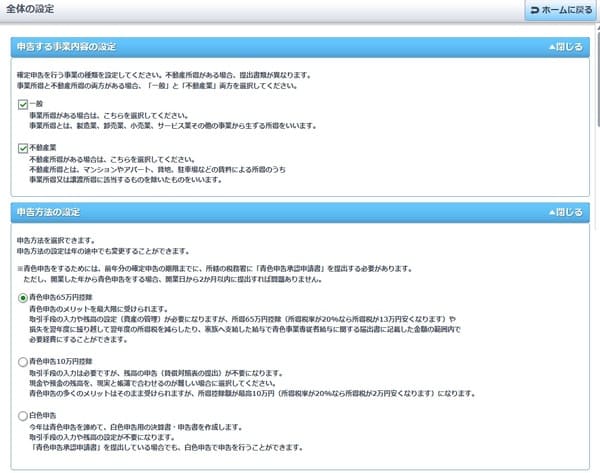Collapse the 申告する事業内容の設定 section
The width and height of the screenshot is (600, 473).
[x=566, y=47]
